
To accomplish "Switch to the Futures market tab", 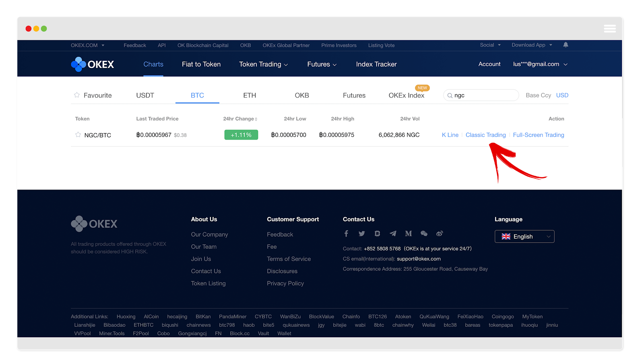I will (354, 95).
